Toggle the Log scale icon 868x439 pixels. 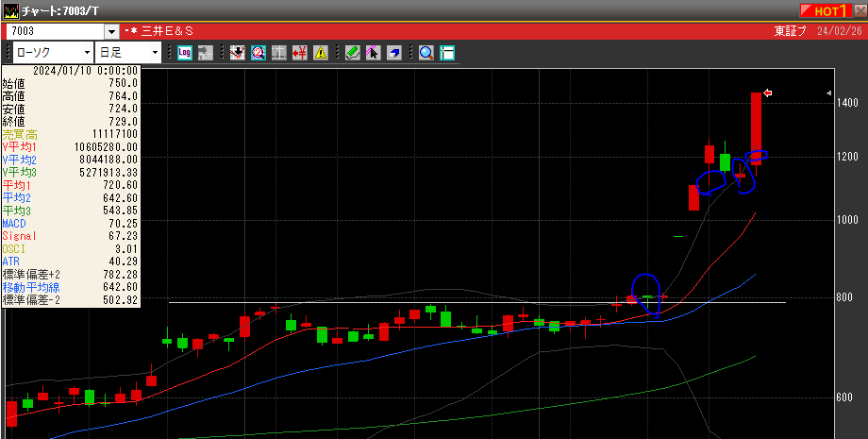184,53
